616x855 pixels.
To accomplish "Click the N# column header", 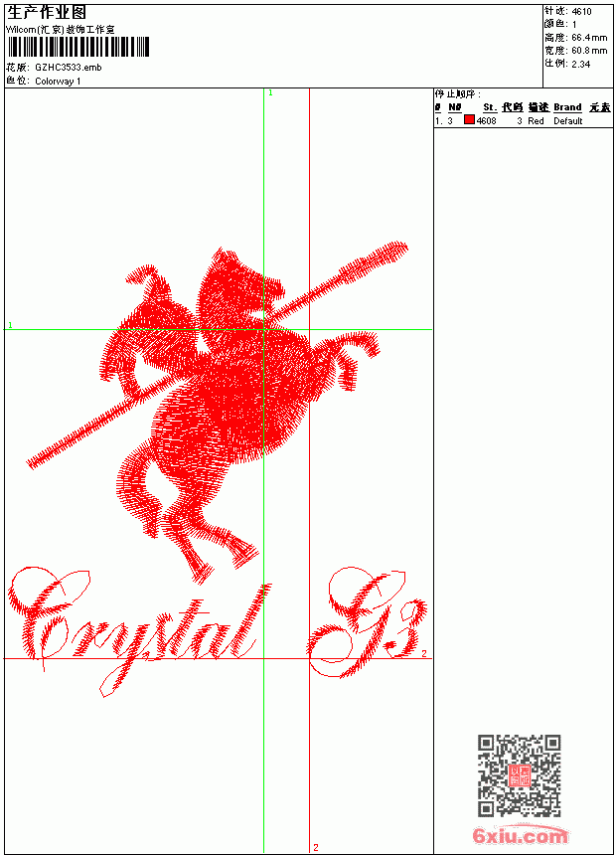I will click(455, 107).
